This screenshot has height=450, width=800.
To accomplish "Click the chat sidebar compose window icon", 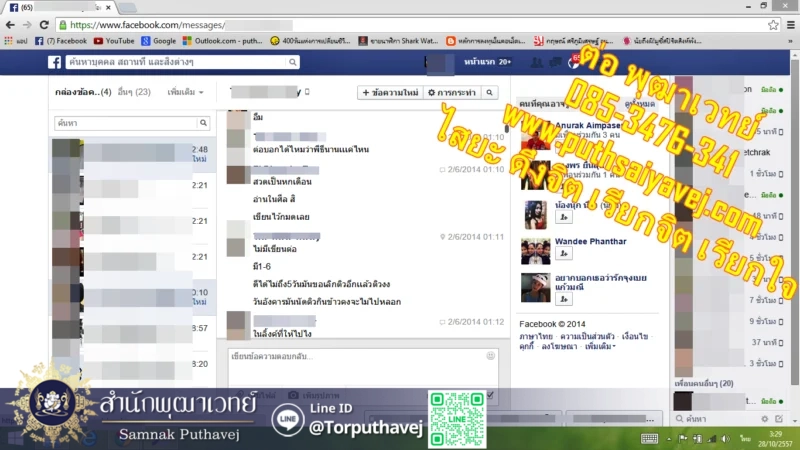I will coord(779,419).
